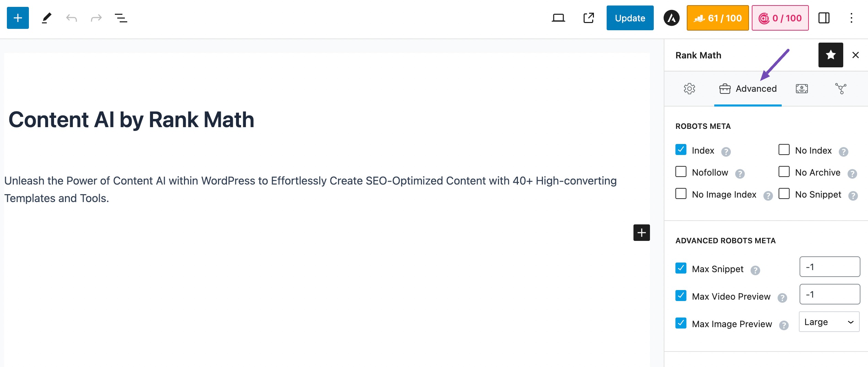
Task: Enable the No Snippet checkbox
Action: (784, 193)
